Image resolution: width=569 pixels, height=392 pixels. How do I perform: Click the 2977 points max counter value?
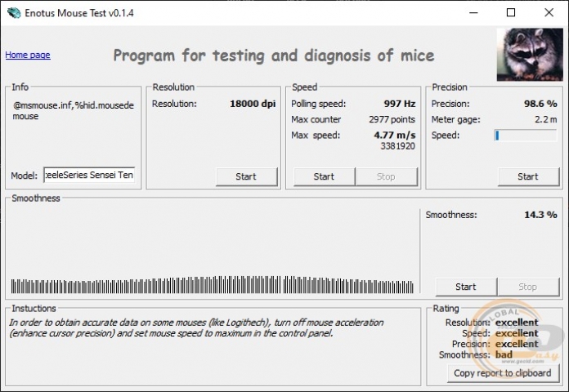point(392,119)
